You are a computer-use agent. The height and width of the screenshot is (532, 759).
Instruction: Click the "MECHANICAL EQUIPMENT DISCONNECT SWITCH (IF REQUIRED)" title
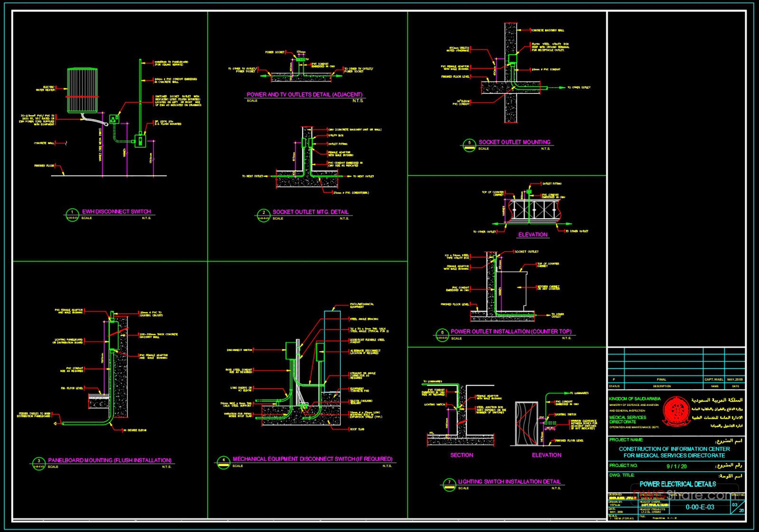click(313, 459)
